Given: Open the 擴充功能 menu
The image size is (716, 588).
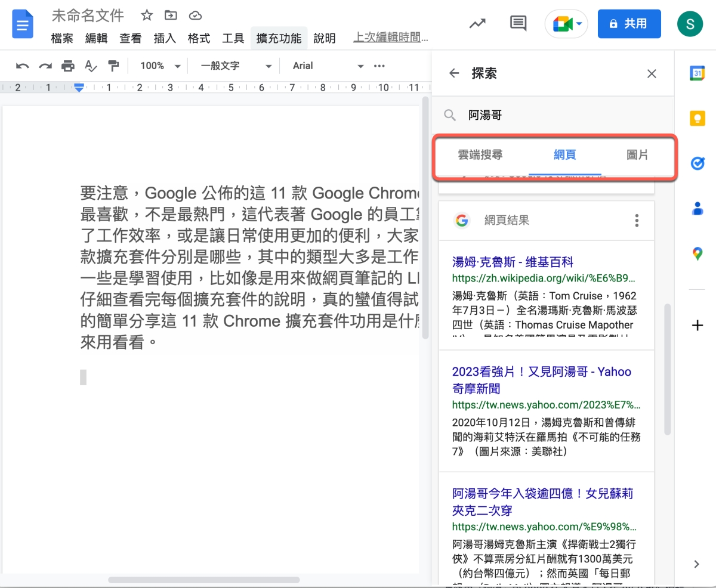Looking at the screenshot, I should [x=279, y=38].
